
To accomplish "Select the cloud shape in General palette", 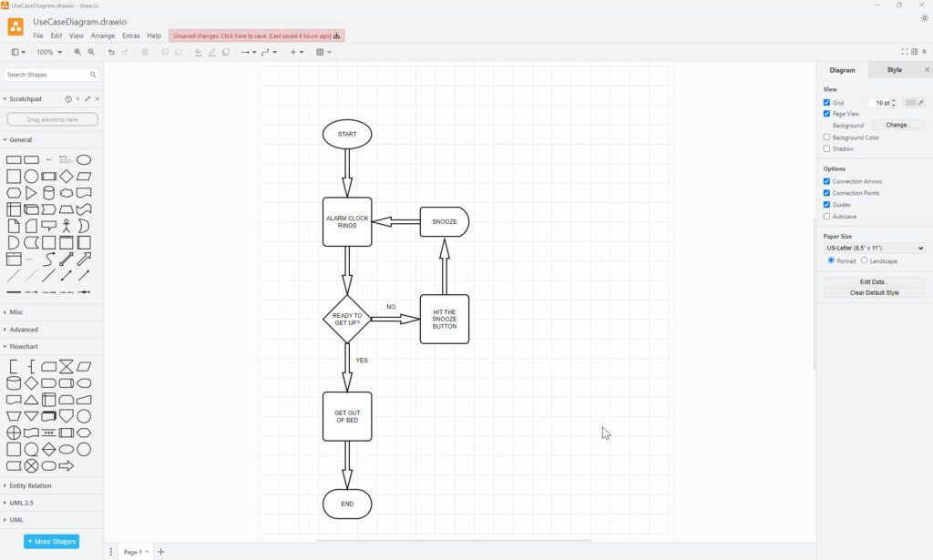I will [x=66, y=193].
